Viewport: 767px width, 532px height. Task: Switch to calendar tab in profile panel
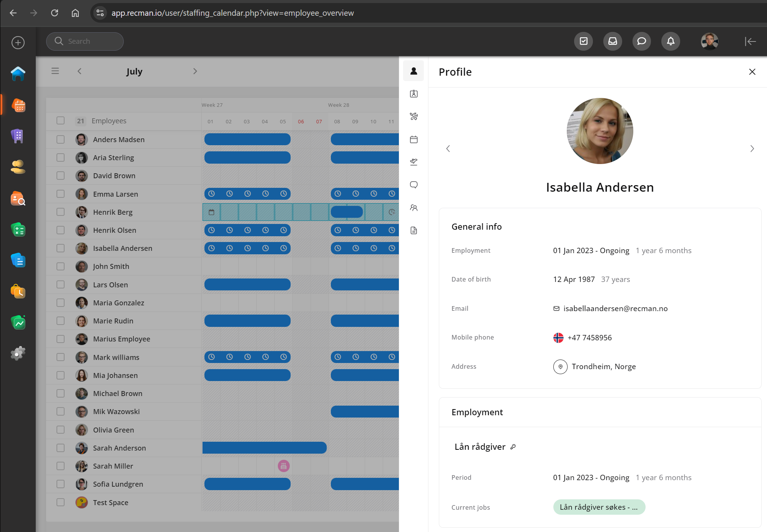(413, 139)
